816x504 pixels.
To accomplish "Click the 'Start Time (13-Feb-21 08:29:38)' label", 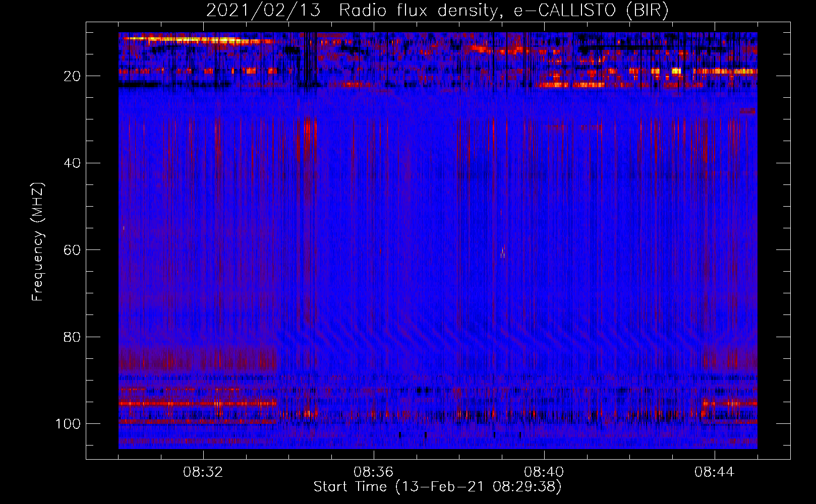I will pos(437,487).
